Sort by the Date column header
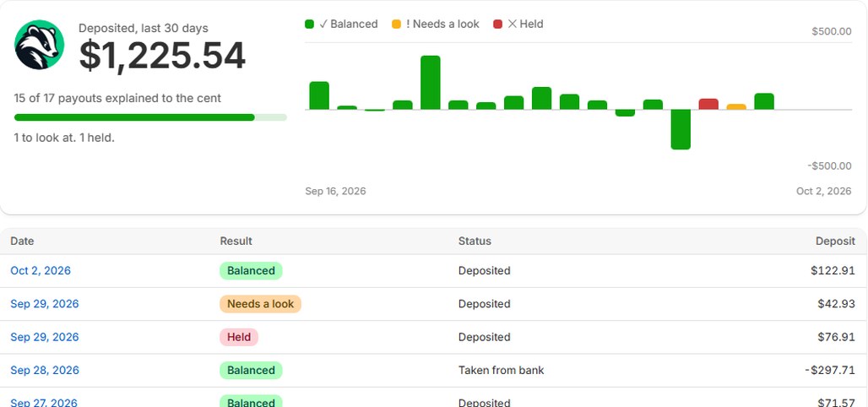The height and width of the screenshot is (407, 868). tap(22, 241)
